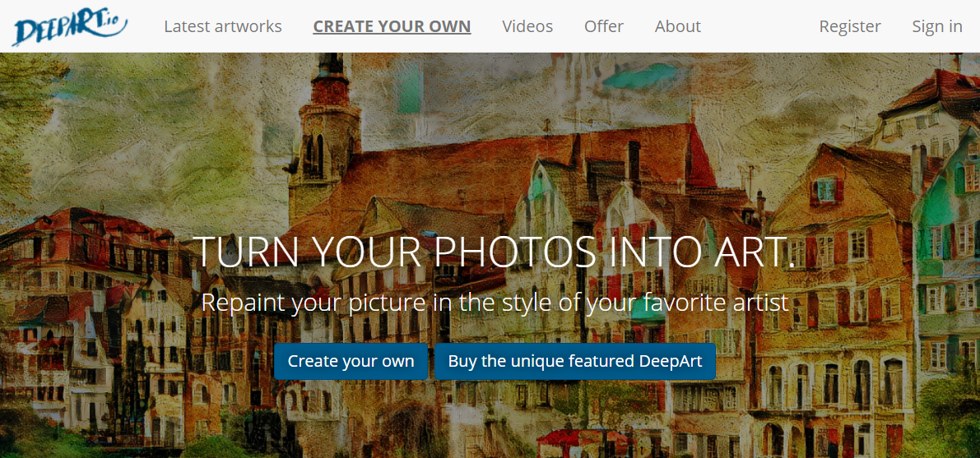The image size is (980, 458).
Task: Open the Latest artworks page
Action: tap(223, 26)
